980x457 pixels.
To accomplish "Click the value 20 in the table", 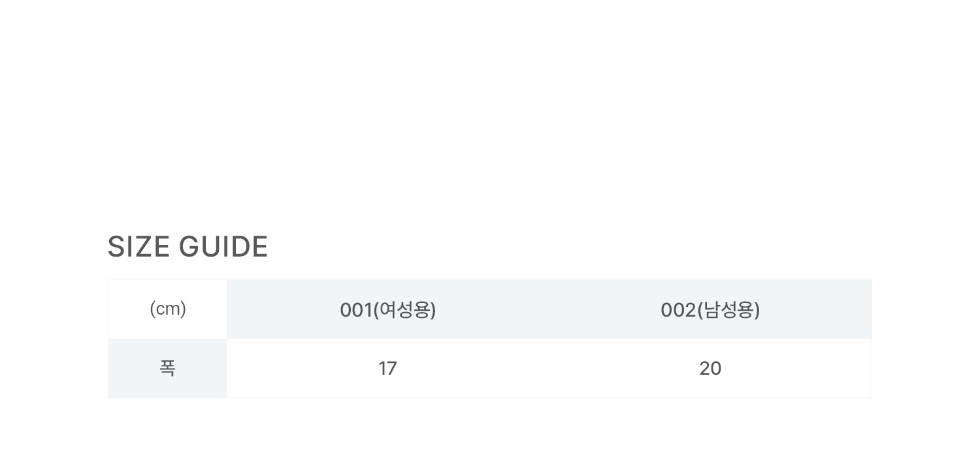I will point(710,369).
